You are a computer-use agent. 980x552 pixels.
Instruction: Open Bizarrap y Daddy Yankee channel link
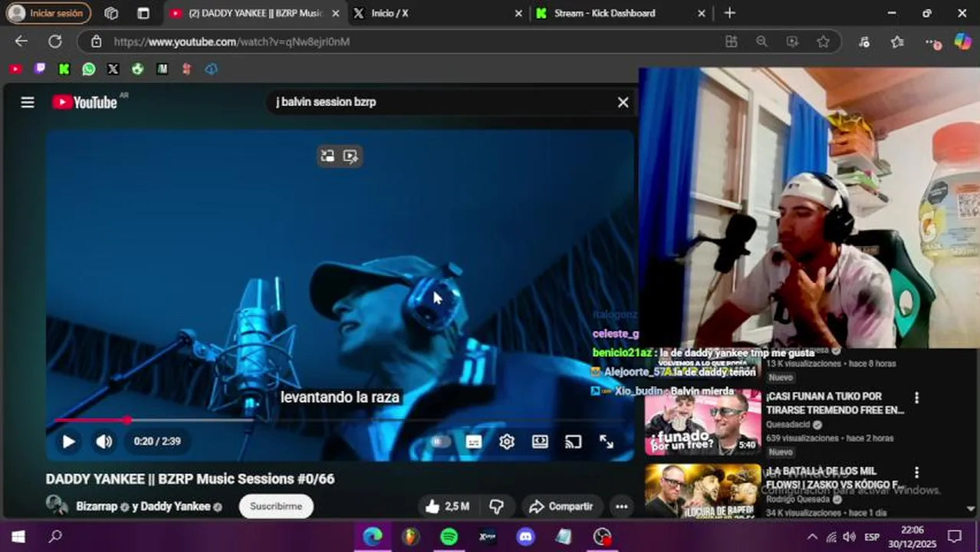coord(143,506)
